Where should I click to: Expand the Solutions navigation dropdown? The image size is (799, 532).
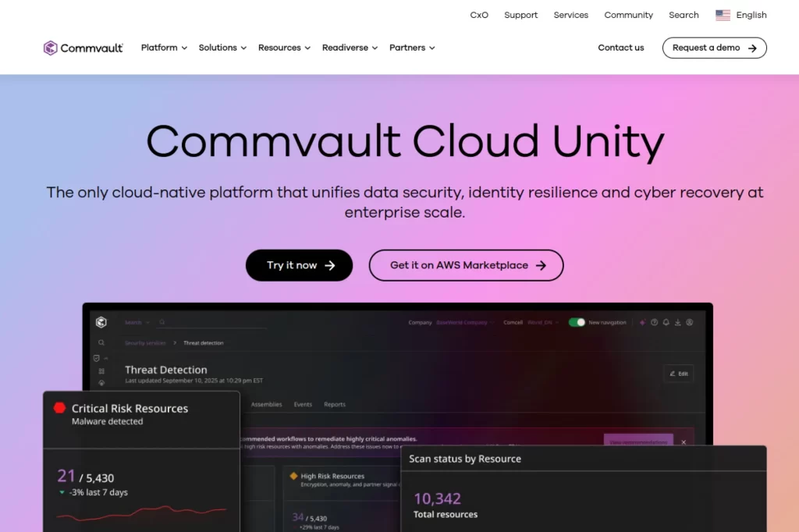click(222, 48)
